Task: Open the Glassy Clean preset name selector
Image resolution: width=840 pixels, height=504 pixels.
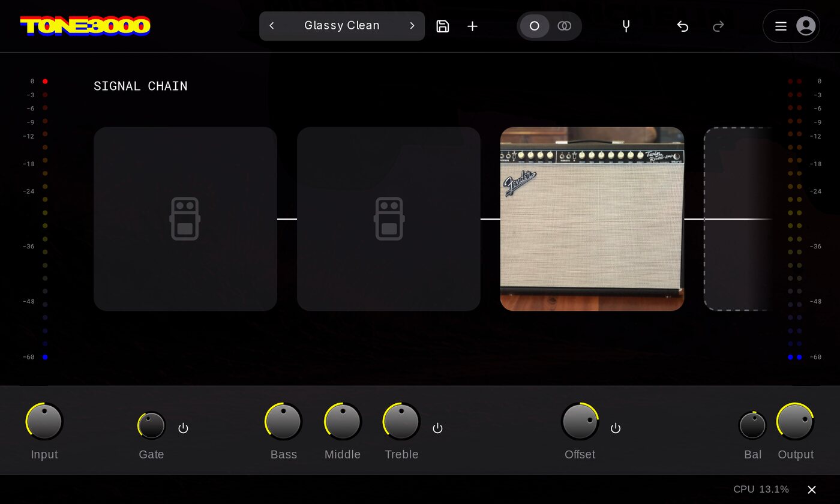Action: 342,26
